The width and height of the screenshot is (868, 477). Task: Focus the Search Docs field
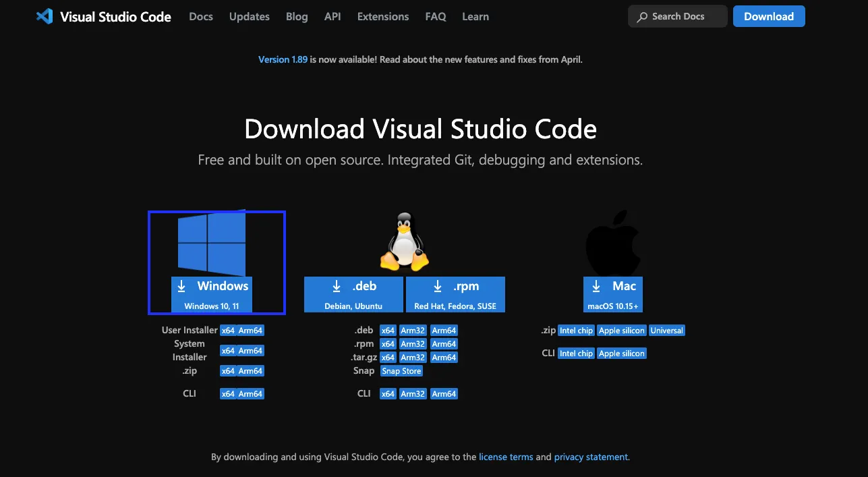click(678, 16)
